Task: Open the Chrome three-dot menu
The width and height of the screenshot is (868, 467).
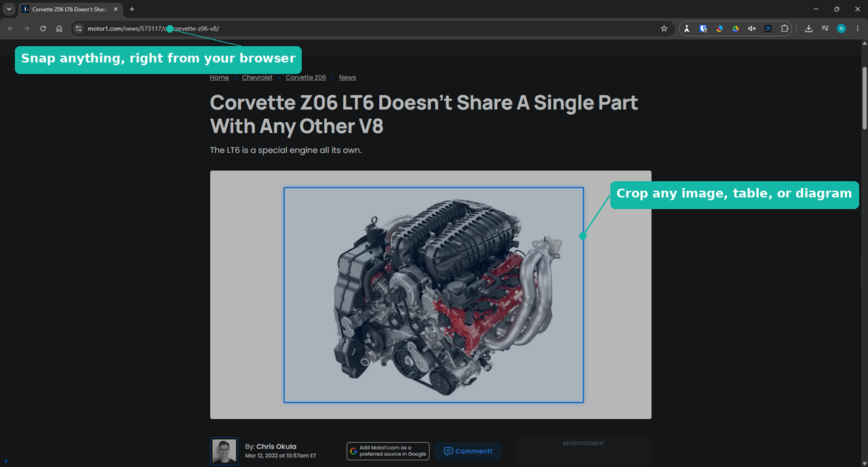Action: tap(858, 29)
